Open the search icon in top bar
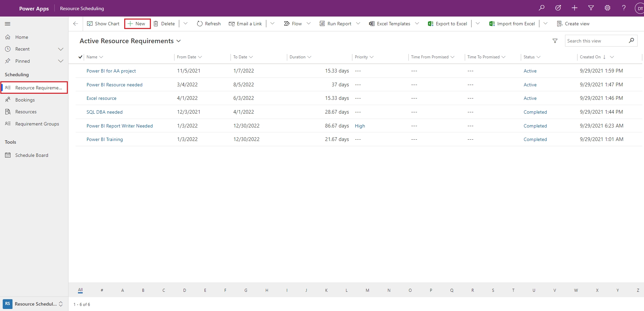 [x=542, y=8]
